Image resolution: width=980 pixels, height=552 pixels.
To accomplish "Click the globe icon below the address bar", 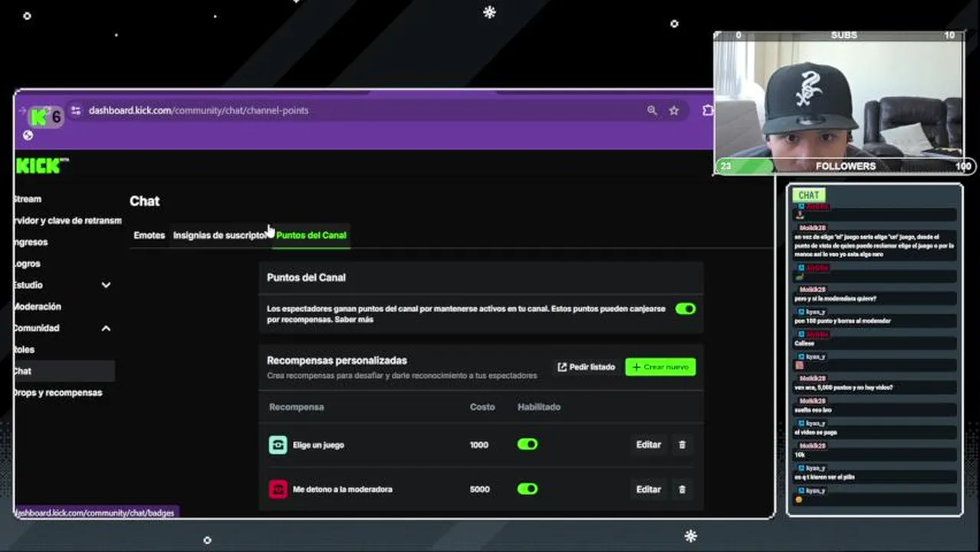I will [28, 135].
